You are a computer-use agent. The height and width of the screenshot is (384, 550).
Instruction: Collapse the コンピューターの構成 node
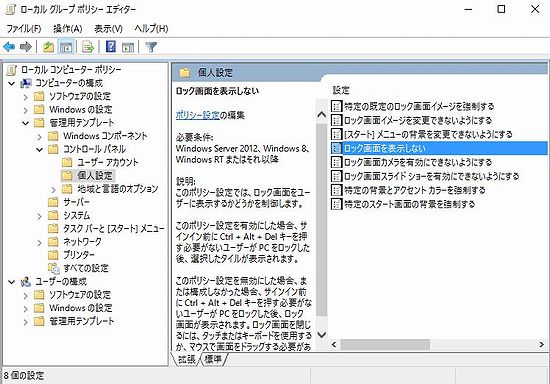[x=12, y=83]
